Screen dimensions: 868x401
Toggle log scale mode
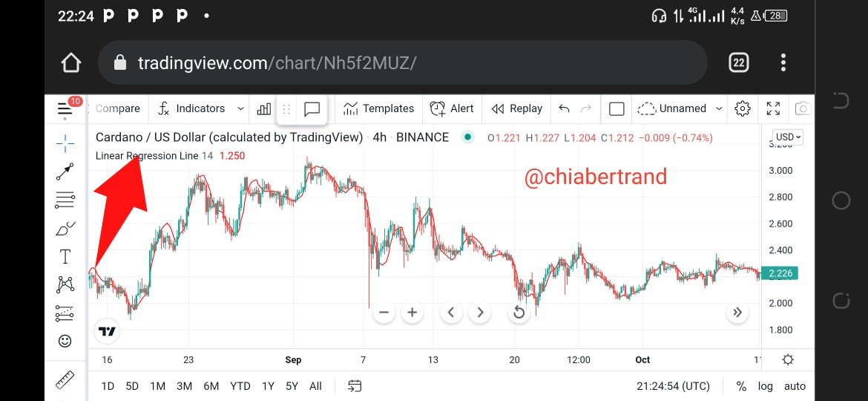point(765,386)
